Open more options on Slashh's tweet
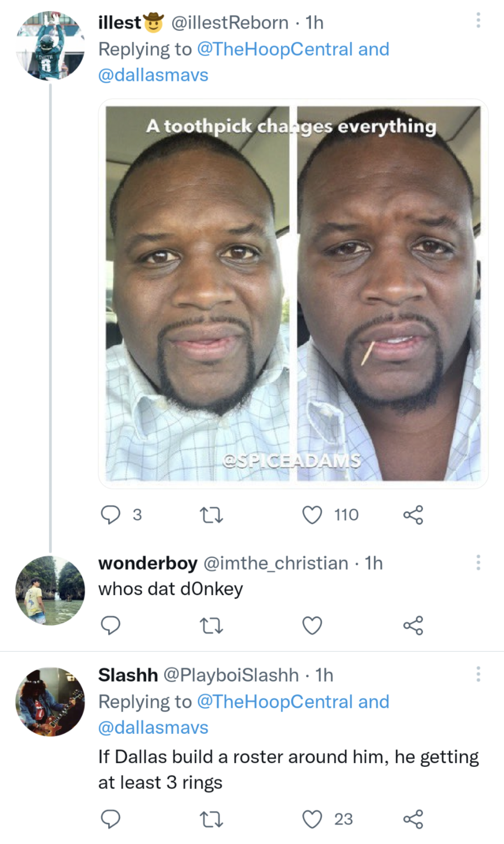This screenshot has height=844, width=504. [478, 674]
